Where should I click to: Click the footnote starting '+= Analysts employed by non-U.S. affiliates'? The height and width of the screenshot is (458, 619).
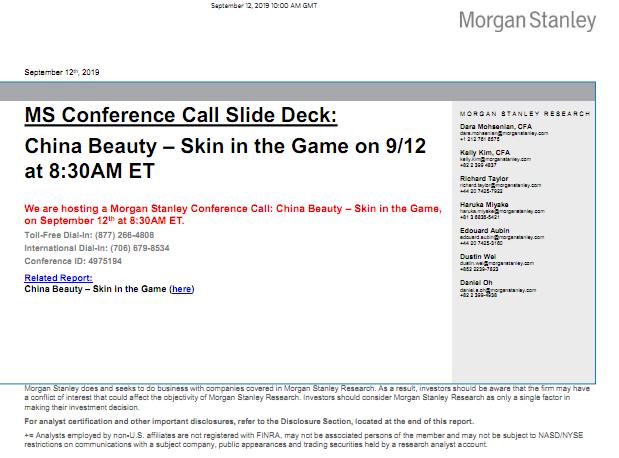304,435
